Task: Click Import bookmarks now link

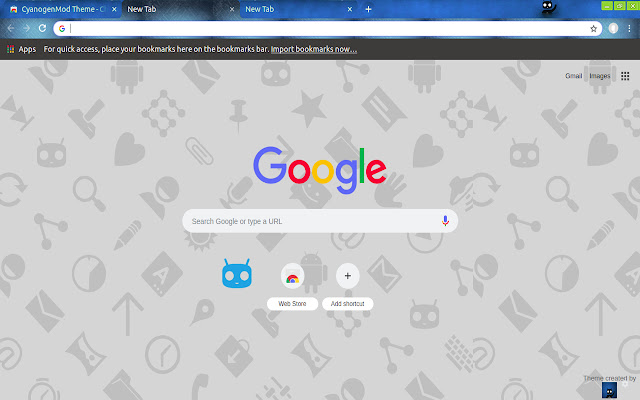Action: (x=313, y=49)
